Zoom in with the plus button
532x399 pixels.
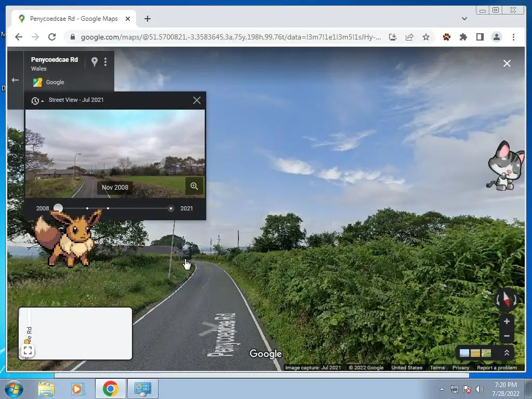(507, 321)
